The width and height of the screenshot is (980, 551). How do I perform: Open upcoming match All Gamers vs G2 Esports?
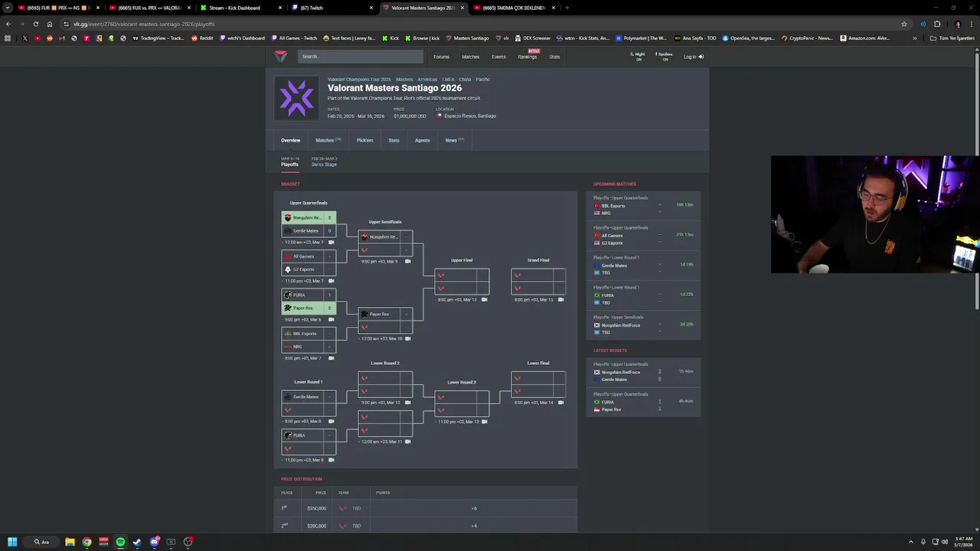643,235
